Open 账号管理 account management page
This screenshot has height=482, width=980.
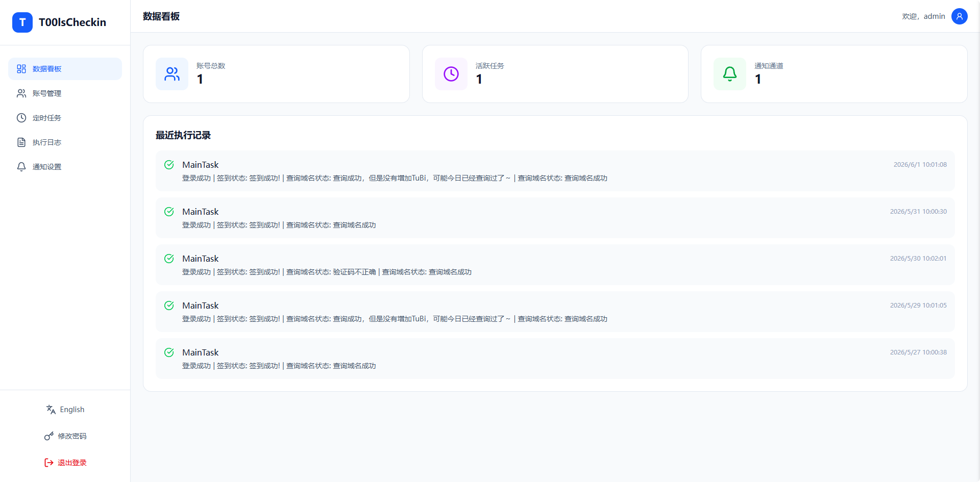point(65,93)
